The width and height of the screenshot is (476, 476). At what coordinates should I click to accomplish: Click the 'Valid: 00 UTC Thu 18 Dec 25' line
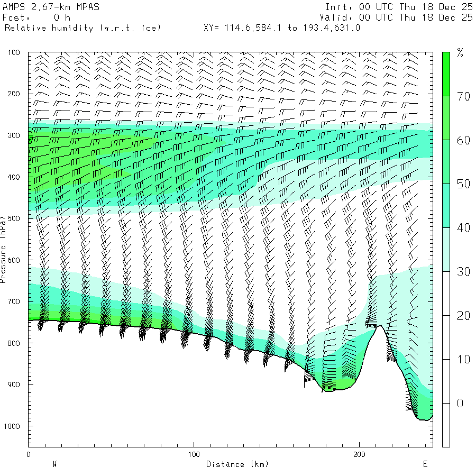tap(396, 17)
